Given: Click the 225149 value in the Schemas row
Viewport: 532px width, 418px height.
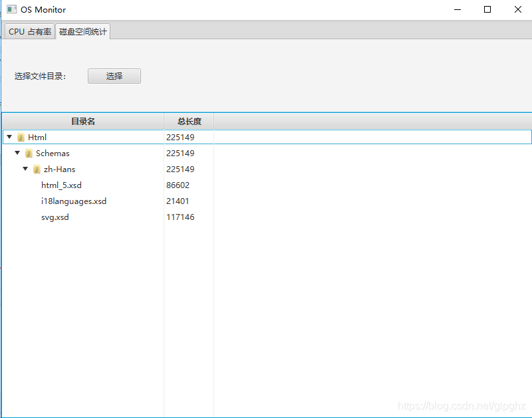Looking at the screenshot, I should point(180,154).
